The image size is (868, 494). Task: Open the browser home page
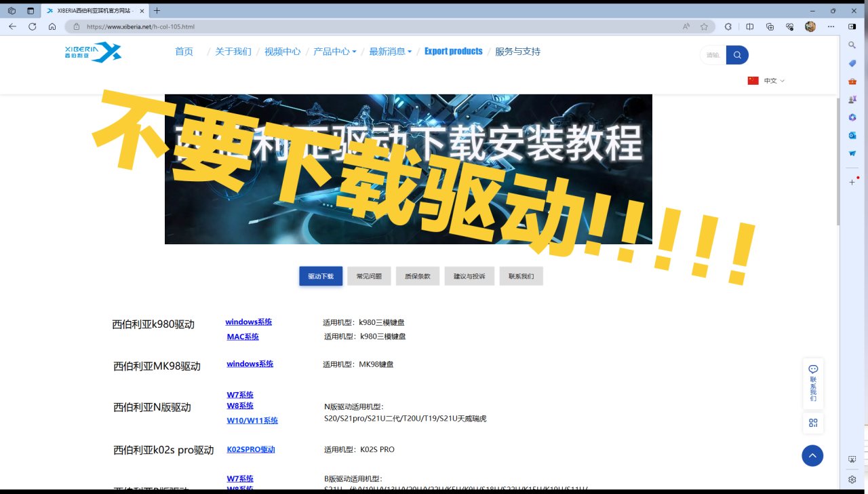52,26
